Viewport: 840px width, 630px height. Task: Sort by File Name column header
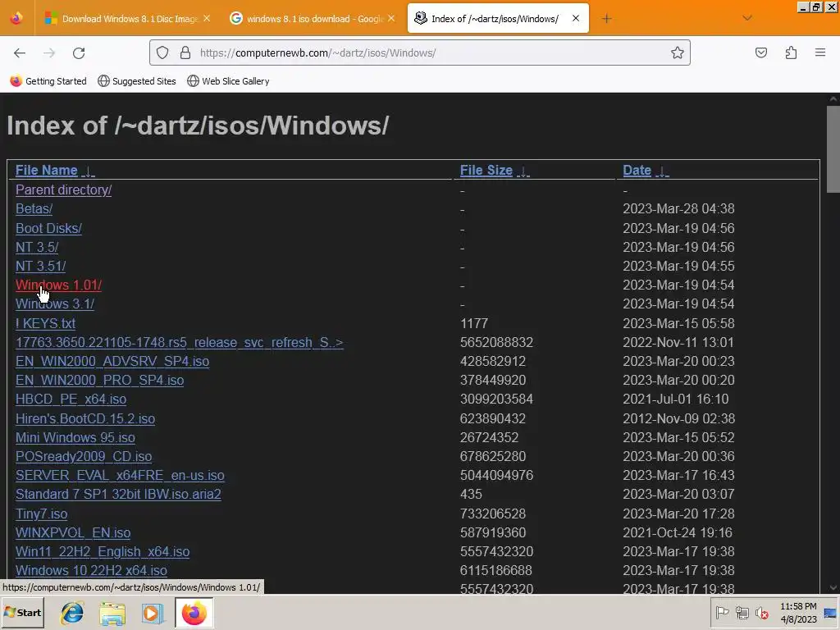[x=47, y=171]
